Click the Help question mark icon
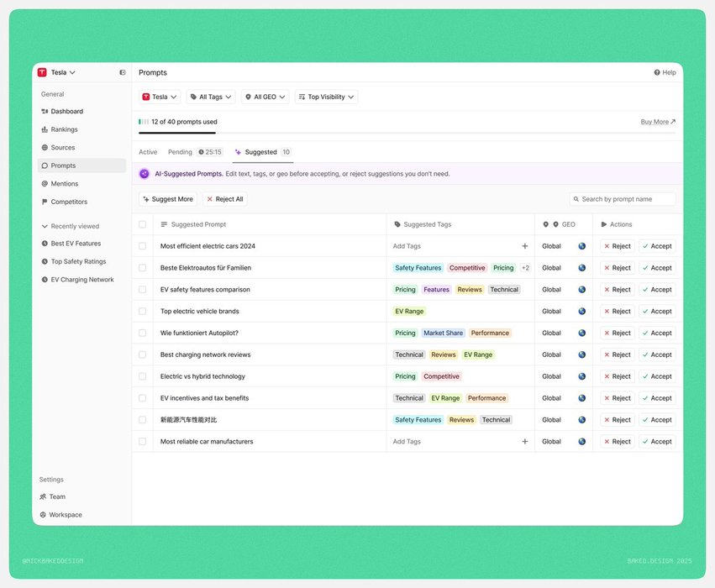This screenshot has height=588, width=715. pos(657,72)
